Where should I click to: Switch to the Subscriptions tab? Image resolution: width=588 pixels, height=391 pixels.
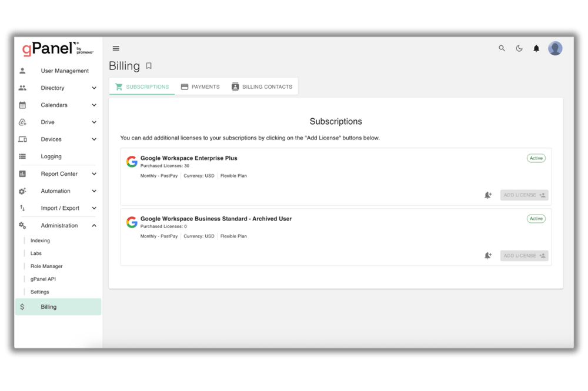(x=142, y=86)
